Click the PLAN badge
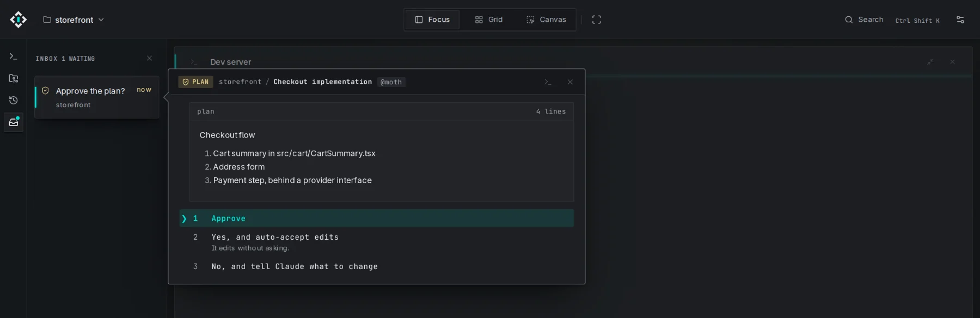Viewport: 980px width, 318px height. point(195,82)
